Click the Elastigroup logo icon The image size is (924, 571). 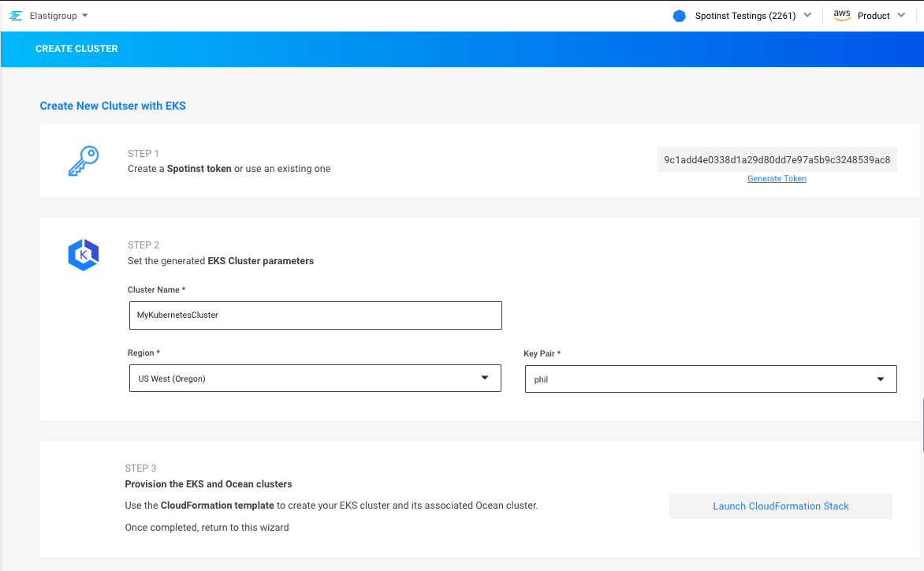[x=16, y=16]
